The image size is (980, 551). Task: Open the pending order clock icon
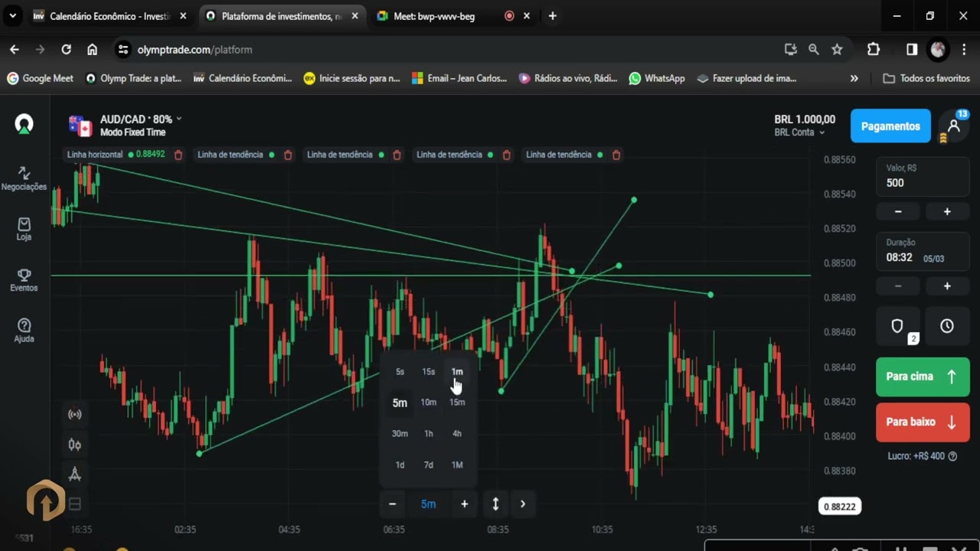947,327
